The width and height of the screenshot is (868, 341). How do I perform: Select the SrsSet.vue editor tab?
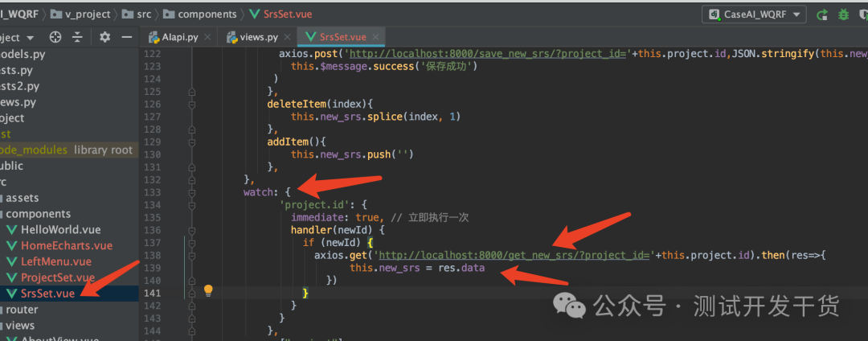[x=342, y=37]
